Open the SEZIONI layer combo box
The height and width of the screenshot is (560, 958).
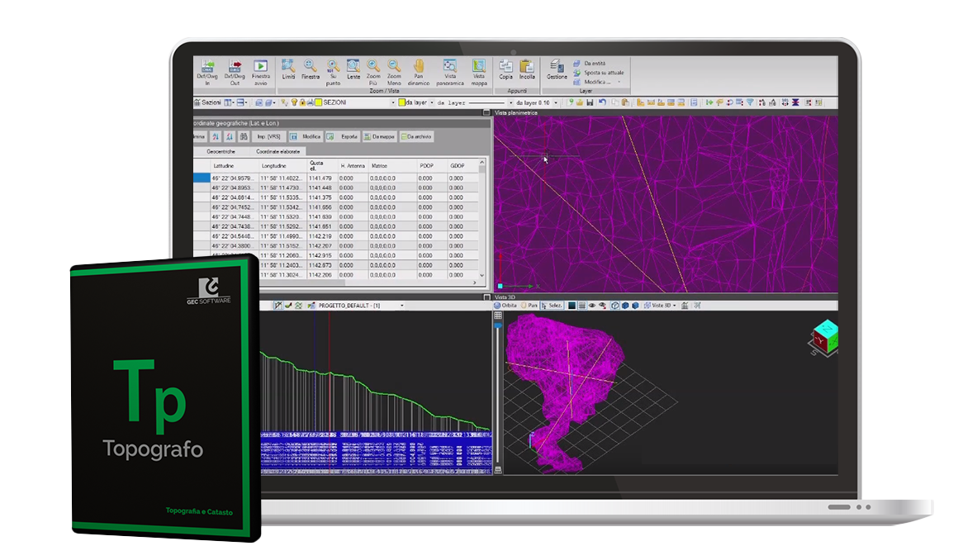coord(355,102)
